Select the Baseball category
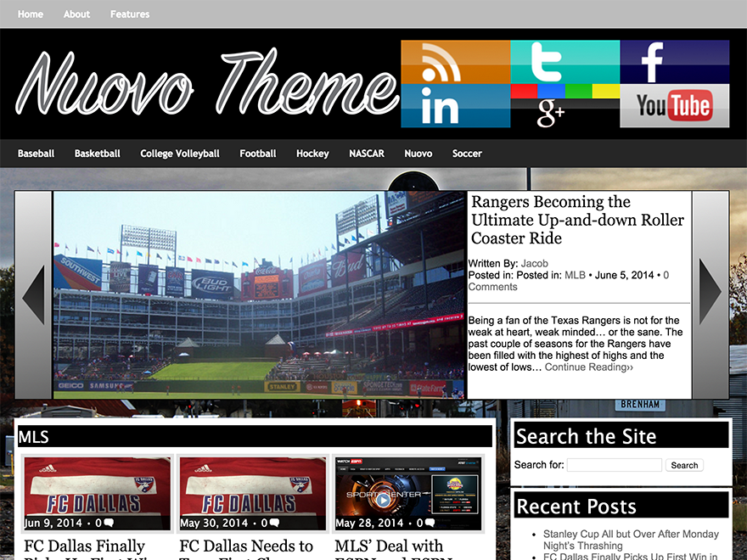 coord(36,154)
